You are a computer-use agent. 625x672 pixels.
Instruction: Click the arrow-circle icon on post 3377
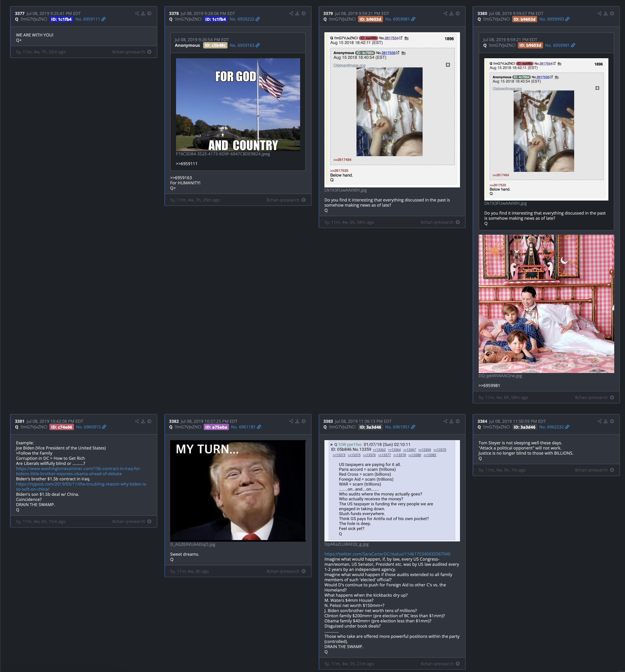point(149,14)
